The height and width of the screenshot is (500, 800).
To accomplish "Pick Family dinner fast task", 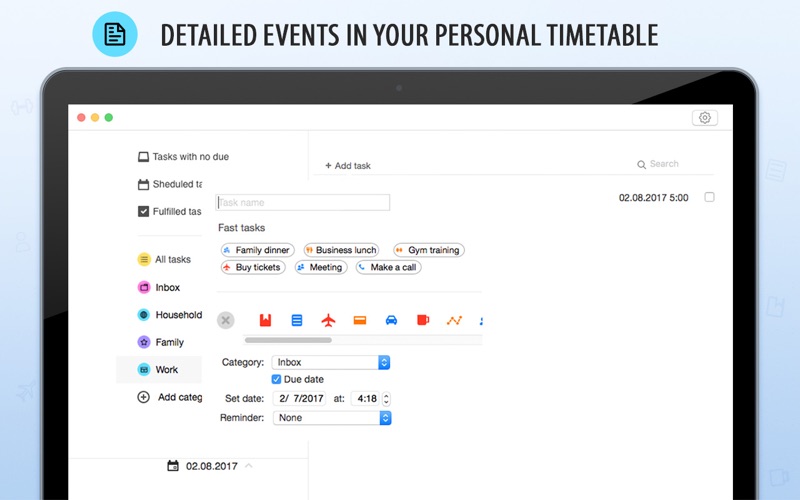I will [258, 250].
